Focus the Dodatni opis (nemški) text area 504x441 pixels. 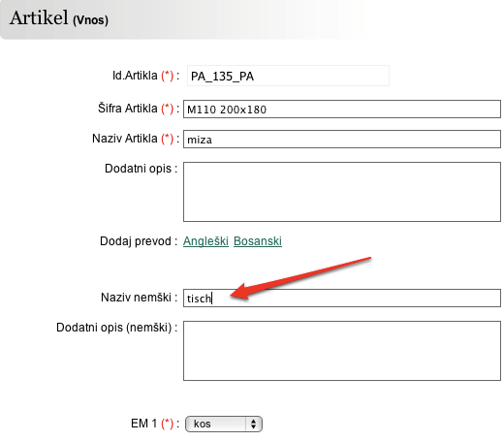(x=342, y=351)
